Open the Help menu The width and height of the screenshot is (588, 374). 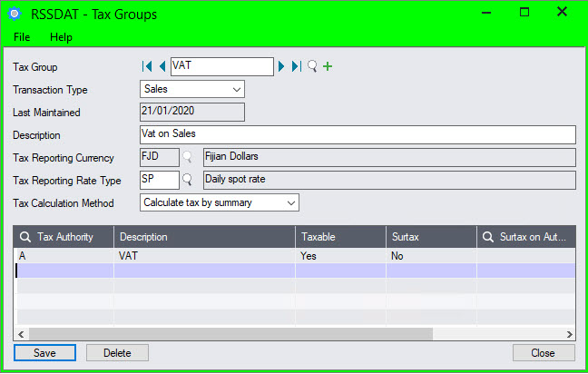[61, 37]
